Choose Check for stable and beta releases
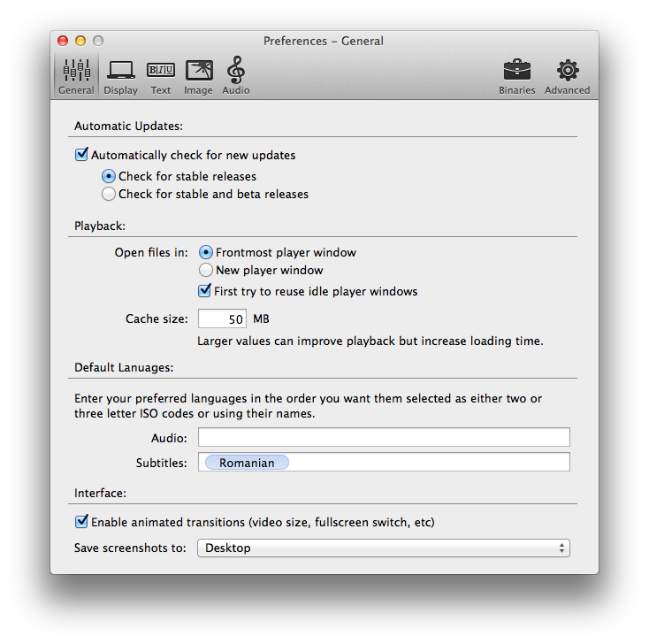The height and width of the screenshot is (644, 649). coord(109,194)
